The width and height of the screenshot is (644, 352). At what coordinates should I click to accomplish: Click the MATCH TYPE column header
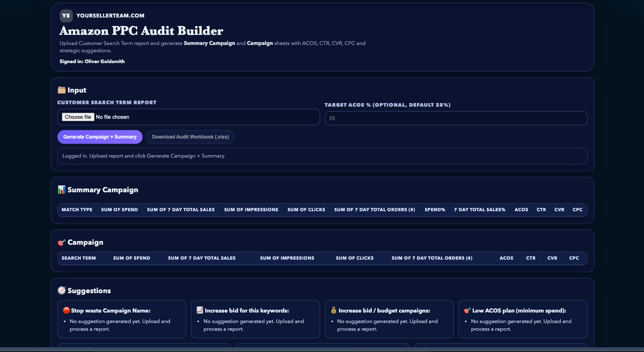[77, 210]
